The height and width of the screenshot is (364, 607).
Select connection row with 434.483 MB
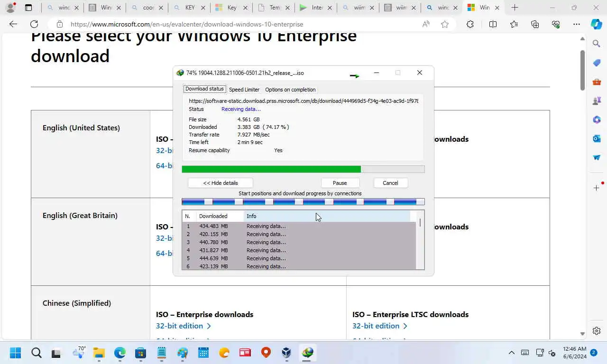tap(299, 226)
